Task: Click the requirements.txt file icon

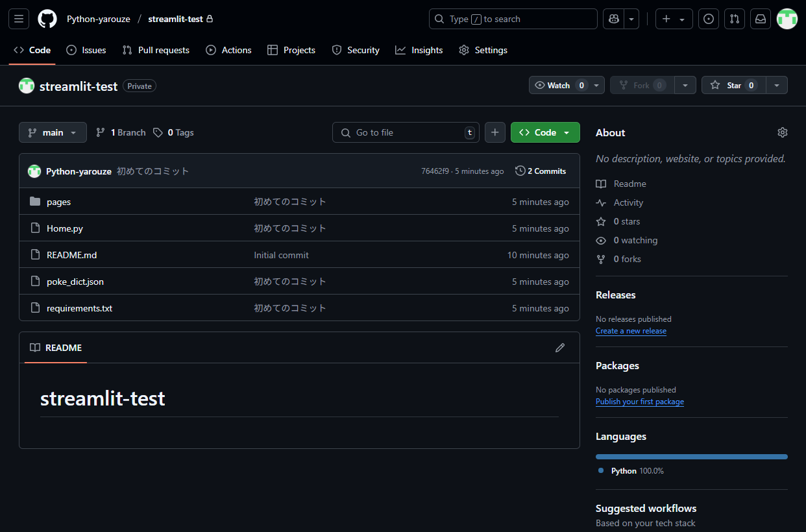Action: point(35,308)
